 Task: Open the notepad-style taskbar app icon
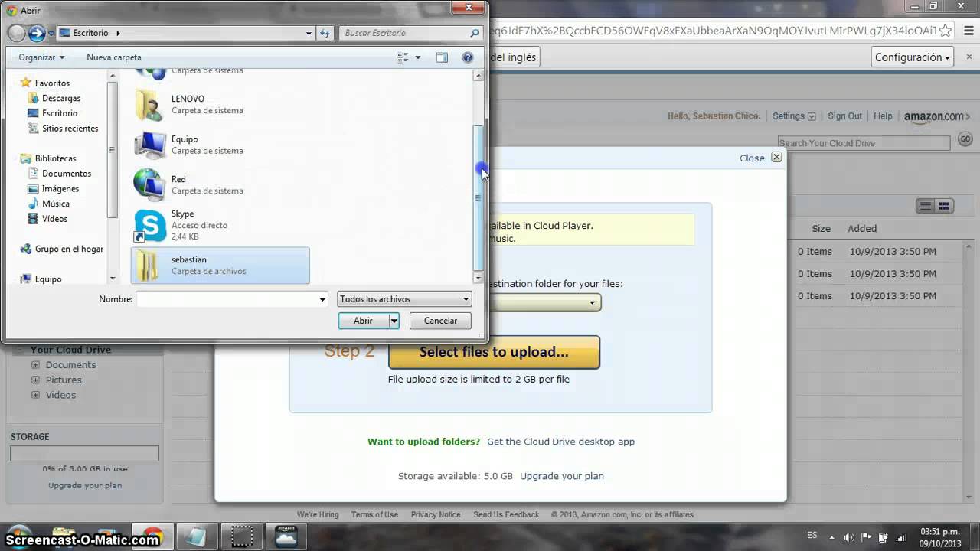pyautogui.click(x=197, y=536)
